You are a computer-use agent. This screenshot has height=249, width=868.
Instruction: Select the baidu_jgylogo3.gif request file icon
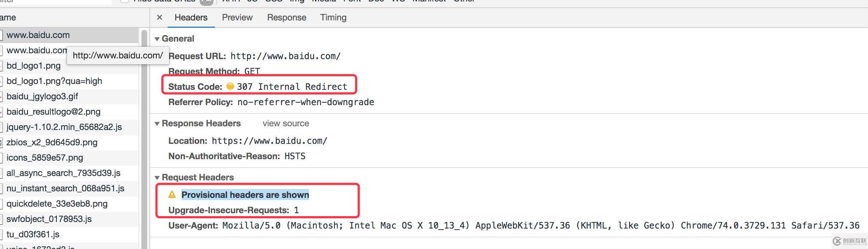click(1, 96)
